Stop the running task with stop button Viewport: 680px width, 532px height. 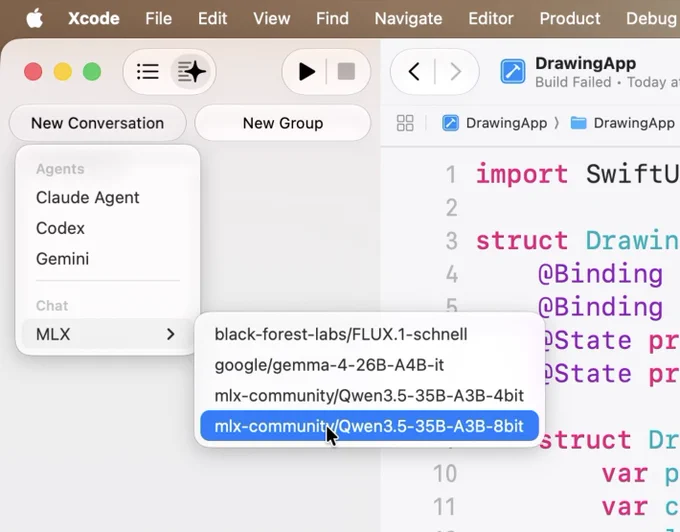346,72
